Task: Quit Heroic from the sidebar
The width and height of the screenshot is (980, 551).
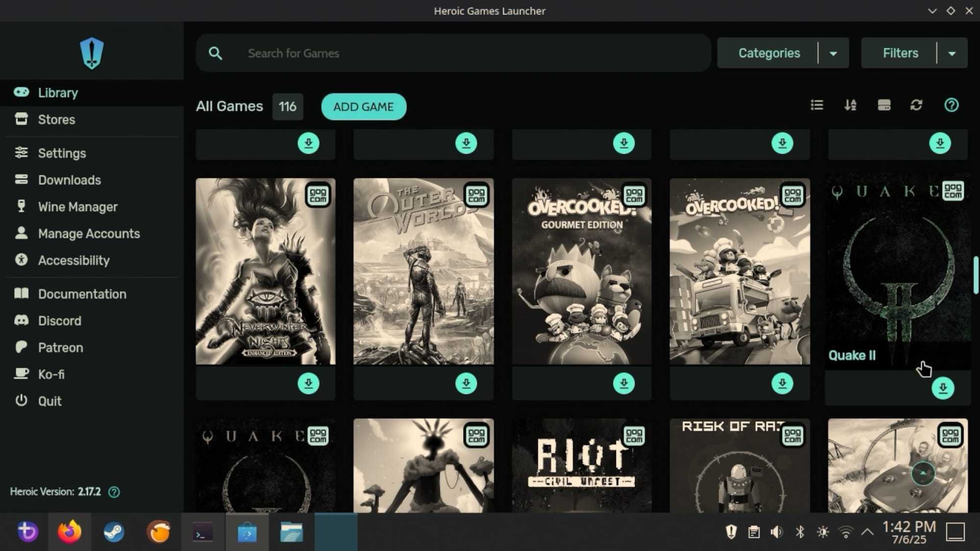Action: click(92, 401)
